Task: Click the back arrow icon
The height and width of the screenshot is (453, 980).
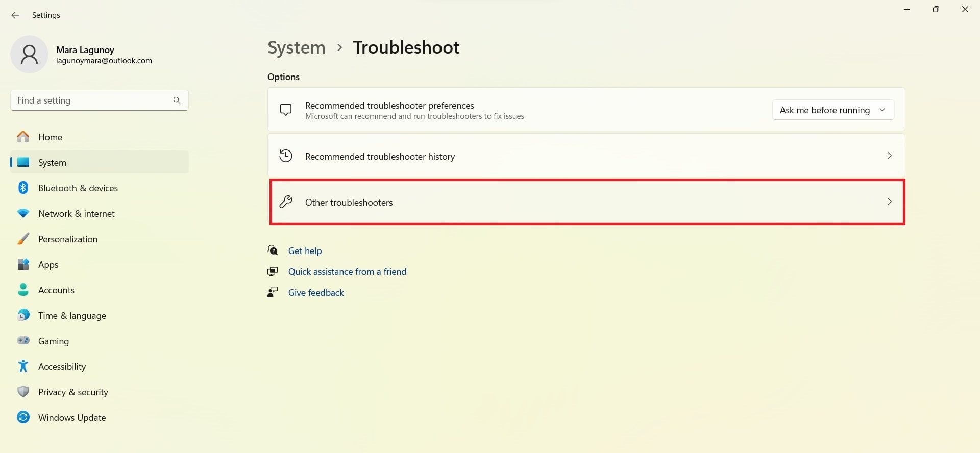Action: [15, 15]
